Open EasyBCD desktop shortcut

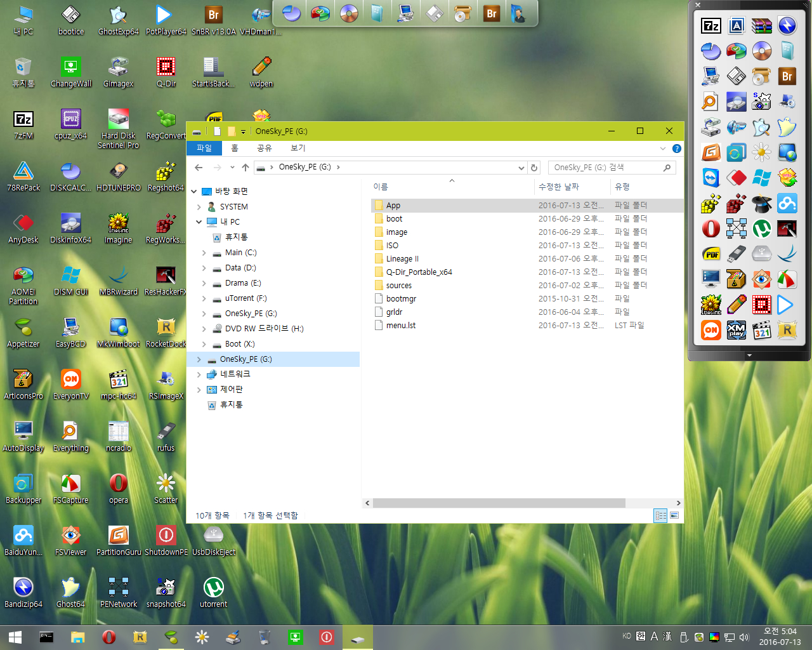tap(71, 333)
